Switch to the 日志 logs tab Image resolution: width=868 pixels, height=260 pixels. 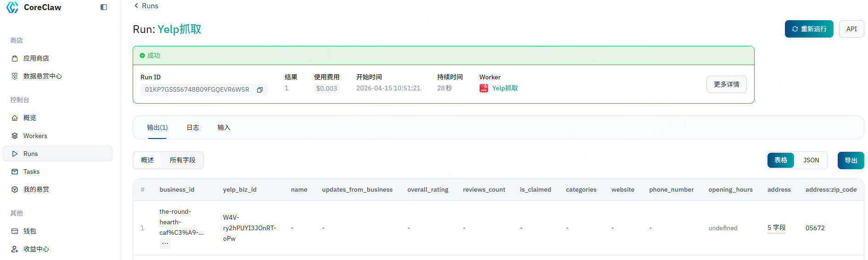click(x=193, y=127)
